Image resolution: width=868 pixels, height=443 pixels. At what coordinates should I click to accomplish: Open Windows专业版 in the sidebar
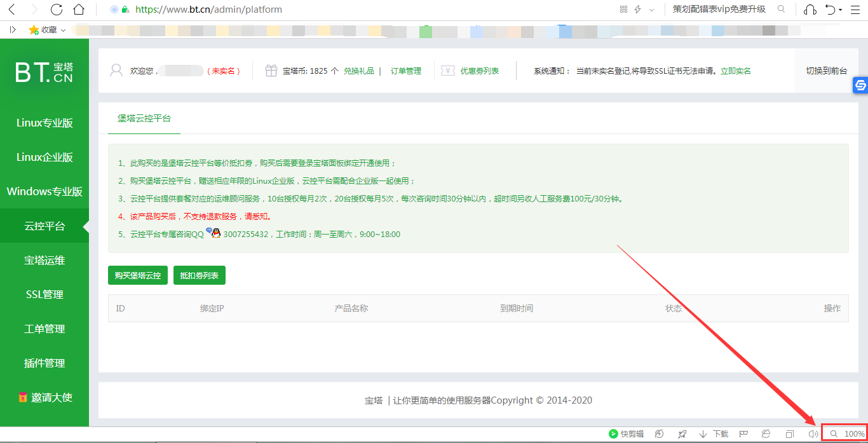coord(44,191)
